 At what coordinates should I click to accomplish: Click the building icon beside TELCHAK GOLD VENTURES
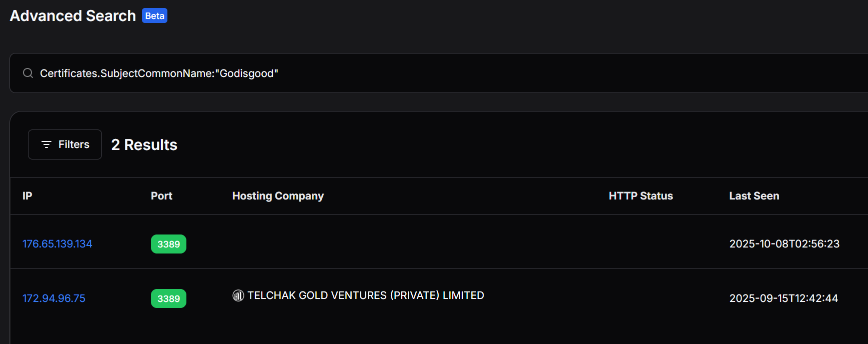[238, 295]
